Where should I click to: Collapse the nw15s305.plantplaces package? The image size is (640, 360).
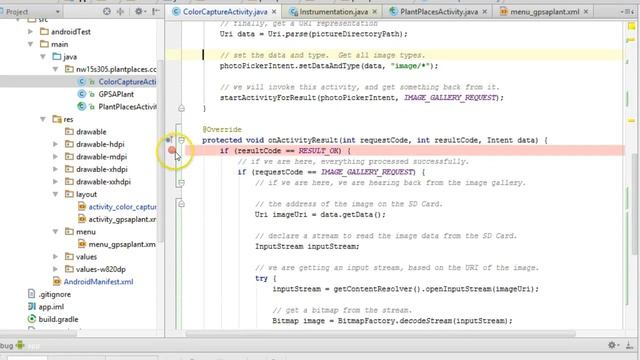click(56, 69)
